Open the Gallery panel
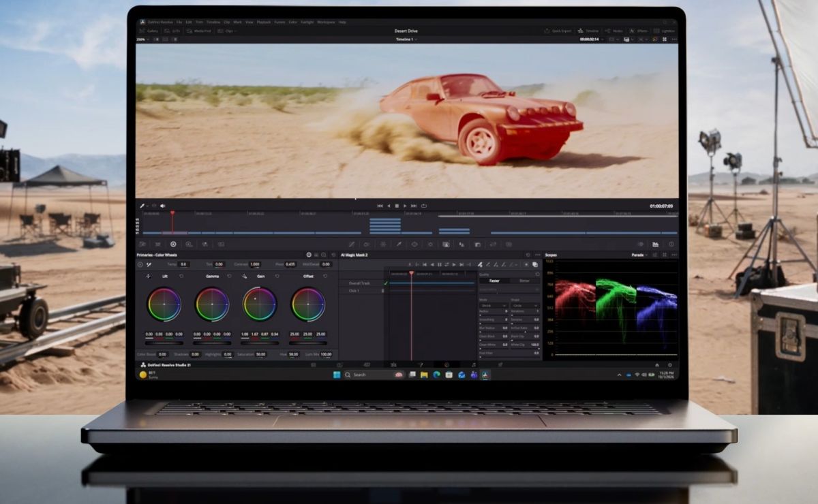The height and width of the screenshot is (504, 818). point(149,31)
